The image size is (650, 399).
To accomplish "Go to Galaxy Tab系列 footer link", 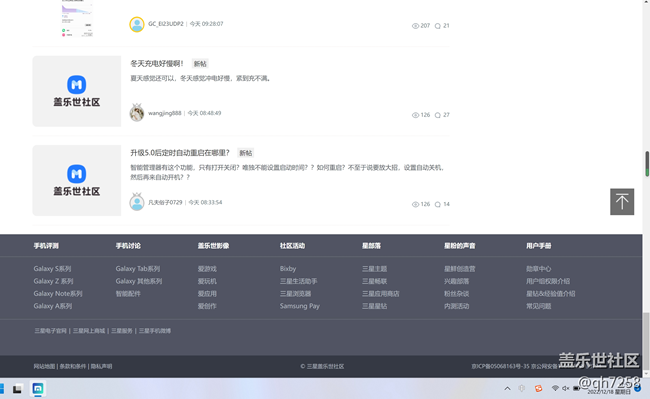I will point(138,268).
